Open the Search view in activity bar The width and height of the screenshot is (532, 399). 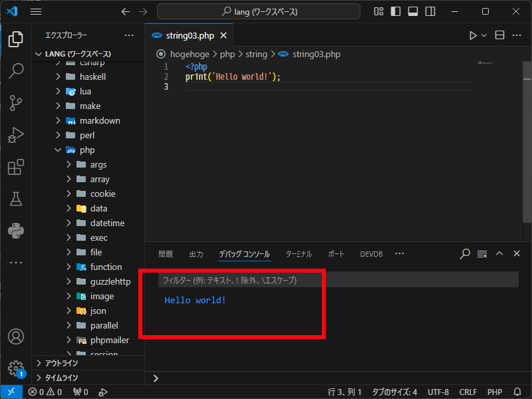point(16,71)
